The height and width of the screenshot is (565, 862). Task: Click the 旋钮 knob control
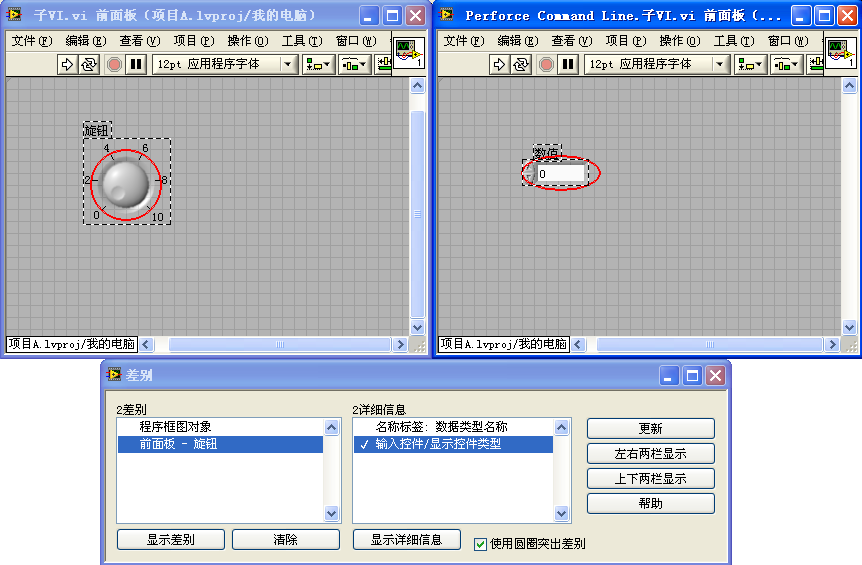click(x=125, y=181)
